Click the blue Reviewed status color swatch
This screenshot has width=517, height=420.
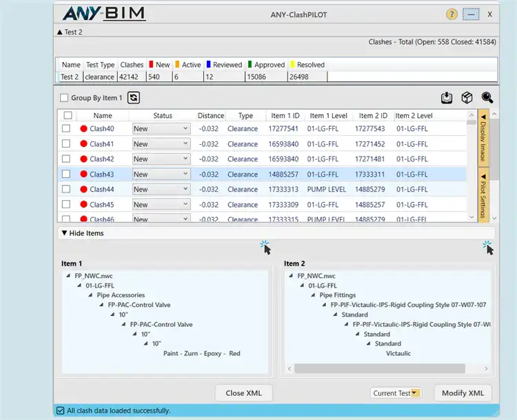pyautogui.click(x=209, y=64)
